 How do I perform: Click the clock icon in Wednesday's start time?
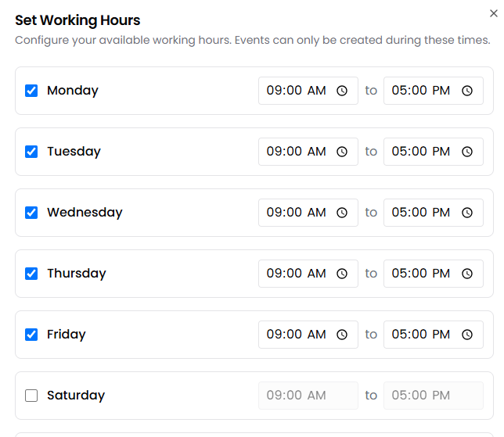click(x=342, y=213)
